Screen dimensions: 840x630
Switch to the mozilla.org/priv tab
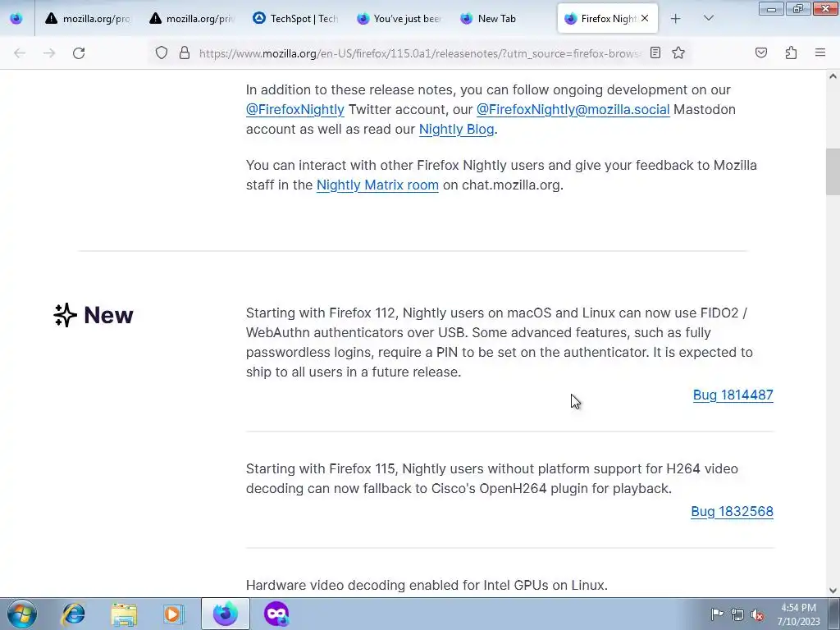click(192, 18)
